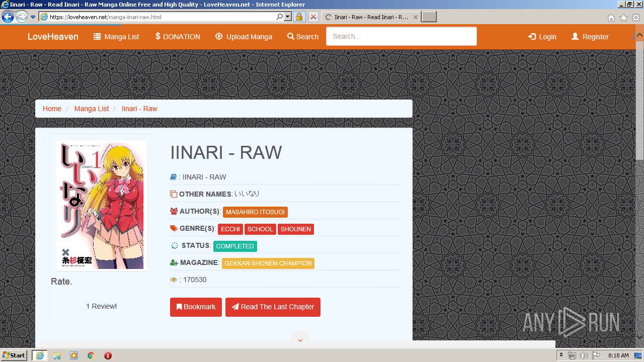Show hidden tray icons arrow
The height and width of the screenshot is (362, 644).
pos(561,355)
